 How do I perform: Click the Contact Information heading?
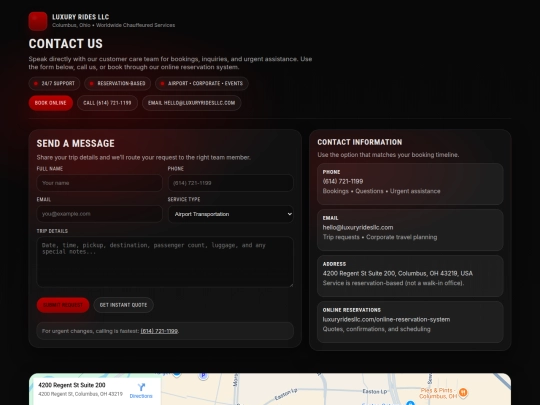360,142
